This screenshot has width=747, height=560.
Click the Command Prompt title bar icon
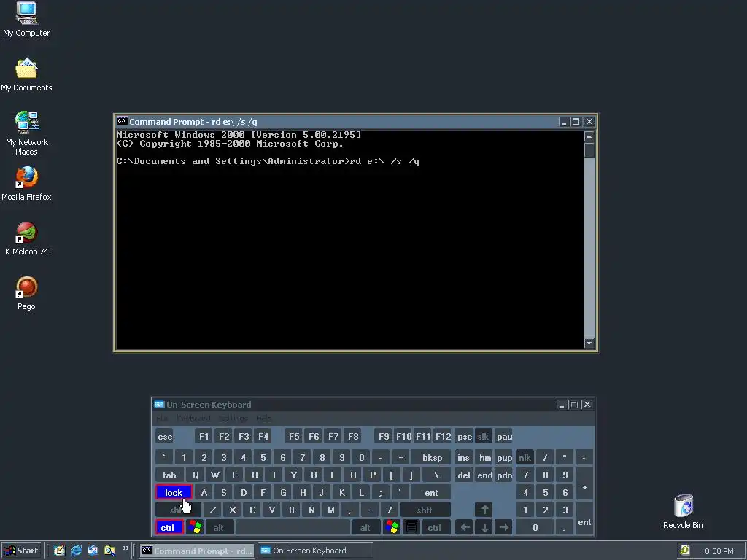tap(122, 122)
